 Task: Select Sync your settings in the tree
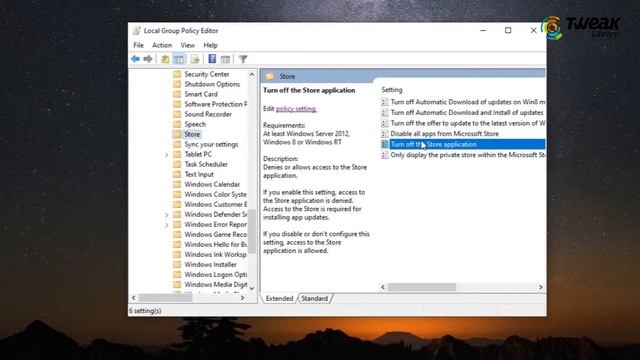211,144
